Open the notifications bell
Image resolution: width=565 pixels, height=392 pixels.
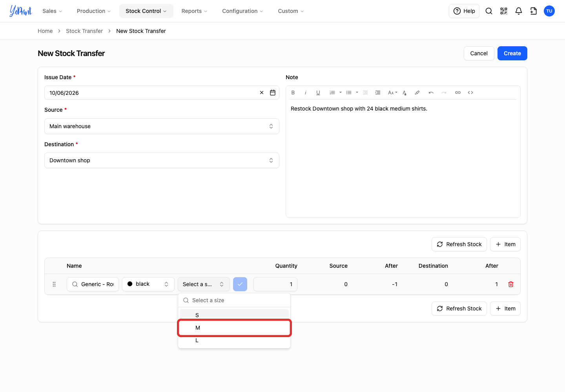pos(519,11)
